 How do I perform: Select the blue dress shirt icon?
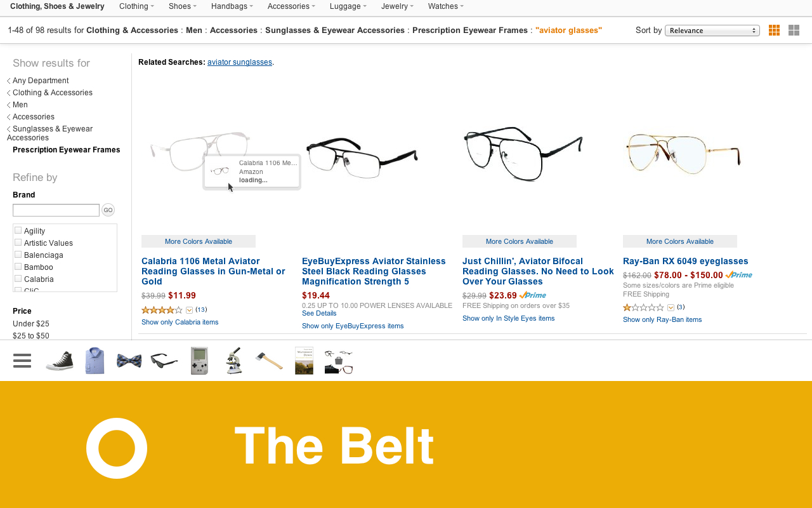tap(95, 361)
